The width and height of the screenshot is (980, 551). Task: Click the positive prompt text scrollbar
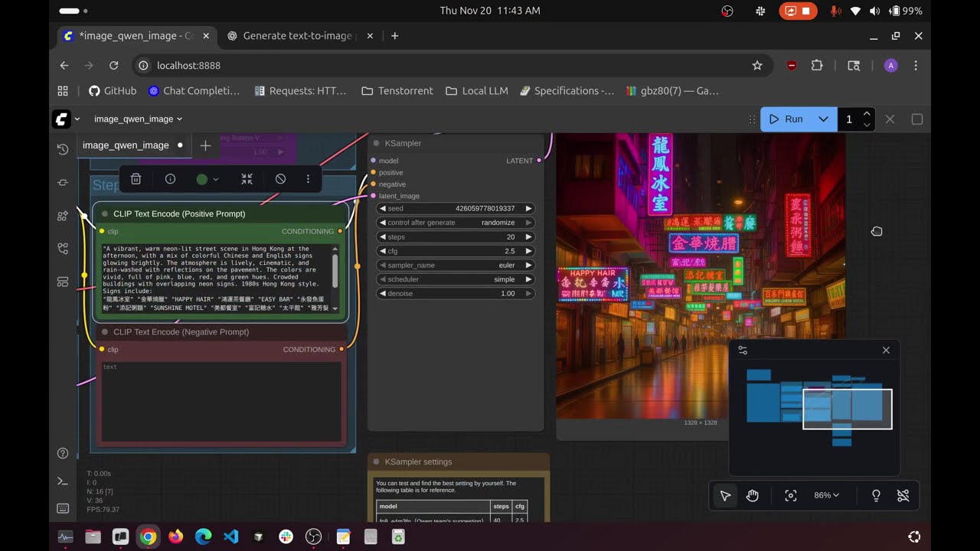click(335, 271)
